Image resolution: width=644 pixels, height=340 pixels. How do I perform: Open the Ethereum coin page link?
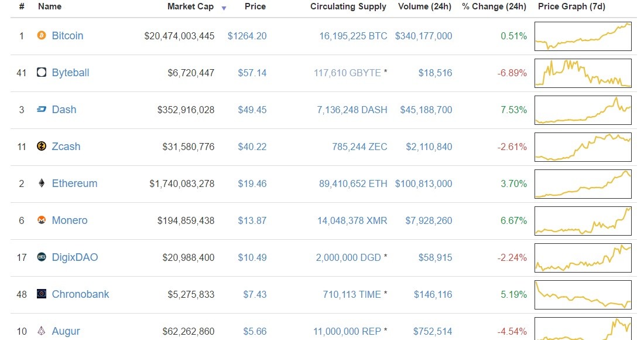(75, 183)
